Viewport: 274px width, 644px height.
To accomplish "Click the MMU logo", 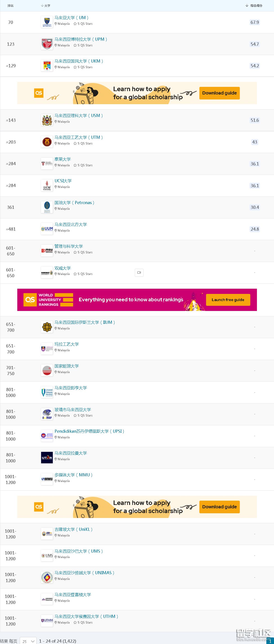I will click(x=47, y=479).
